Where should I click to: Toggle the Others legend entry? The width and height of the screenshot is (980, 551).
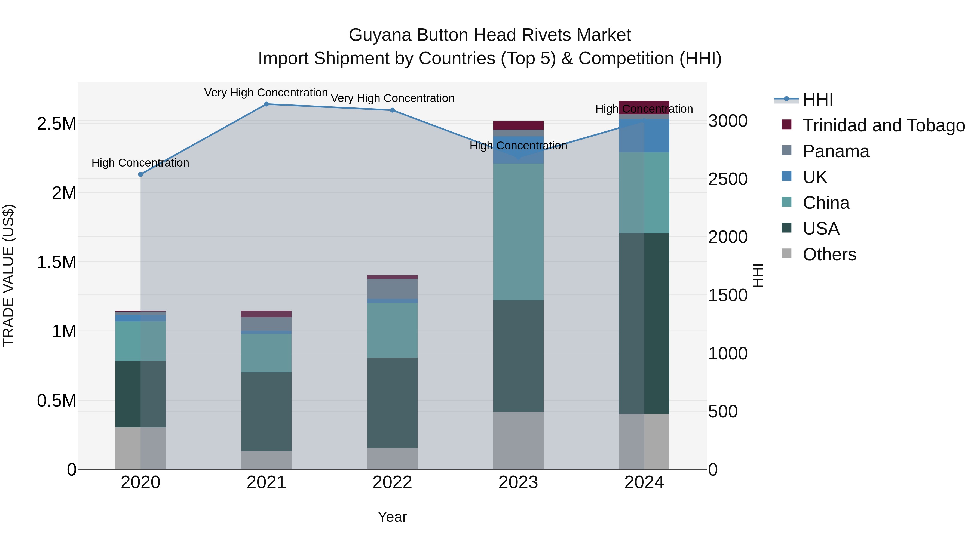tap(819, 254)
